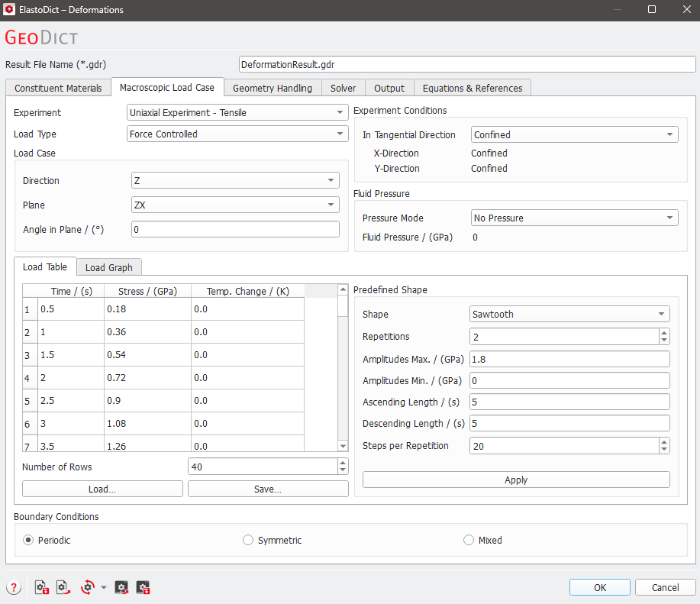Click the OK button
Screen dimensions: 700x604
599,587
